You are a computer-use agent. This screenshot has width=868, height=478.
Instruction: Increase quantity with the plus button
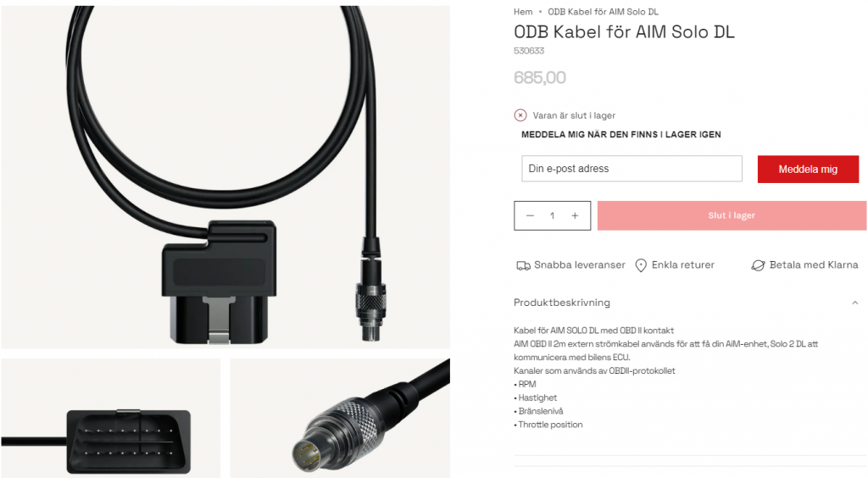click(575, 216)
